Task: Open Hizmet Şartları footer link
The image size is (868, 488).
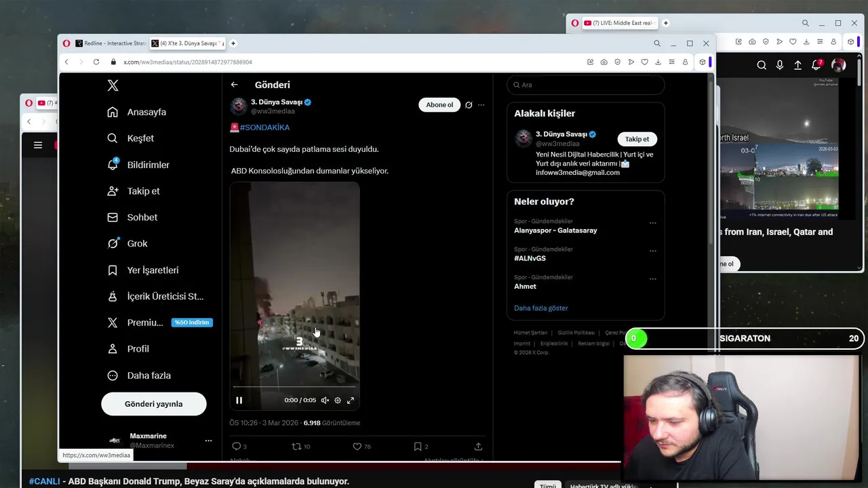Action: pos(530,333)
